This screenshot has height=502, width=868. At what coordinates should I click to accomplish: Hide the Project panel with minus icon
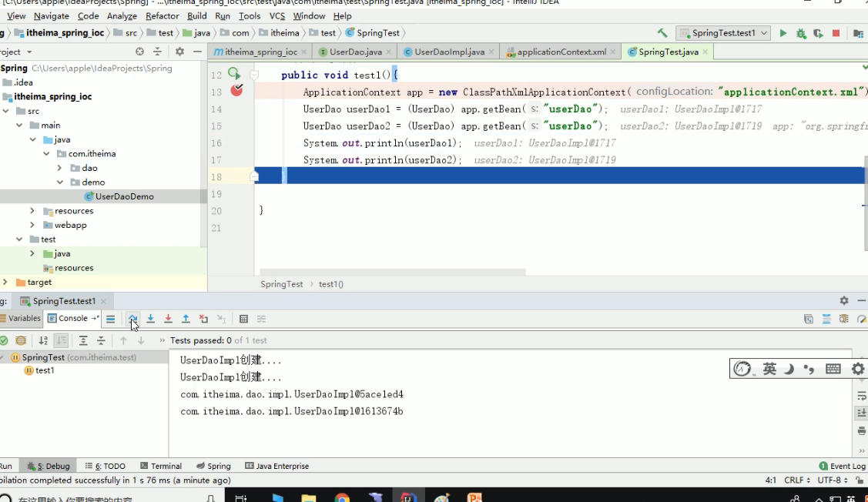(x=197, y=52)
